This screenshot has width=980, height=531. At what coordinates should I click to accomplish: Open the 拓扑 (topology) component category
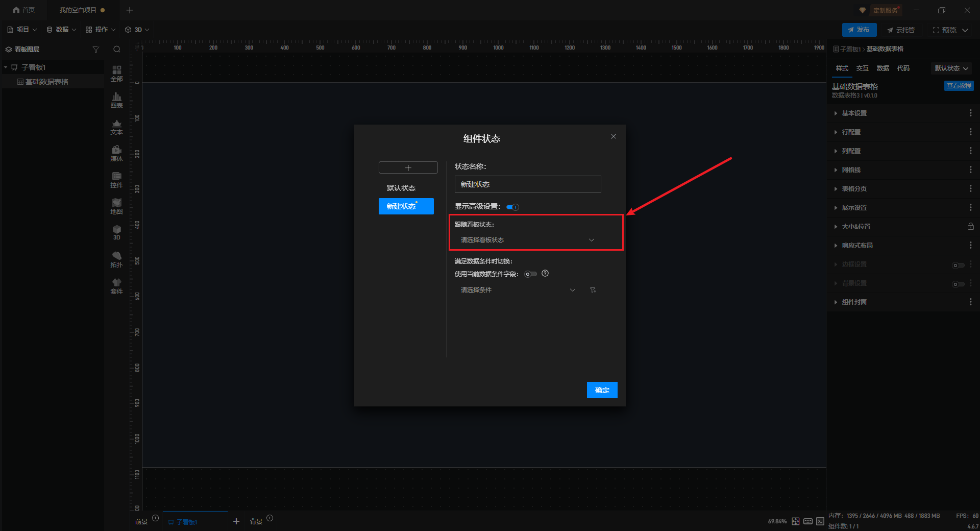click(116, 259)
